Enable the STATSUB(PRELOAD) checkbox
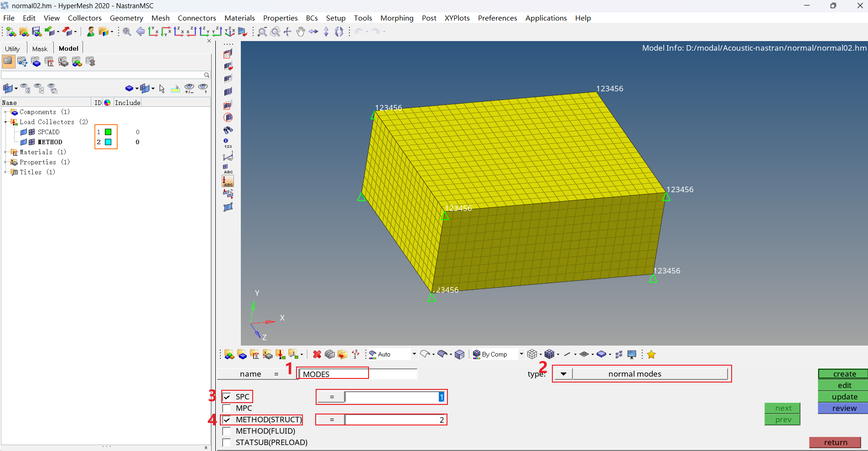Viewport: 868px width, 451px height. [x=227, y=442]
